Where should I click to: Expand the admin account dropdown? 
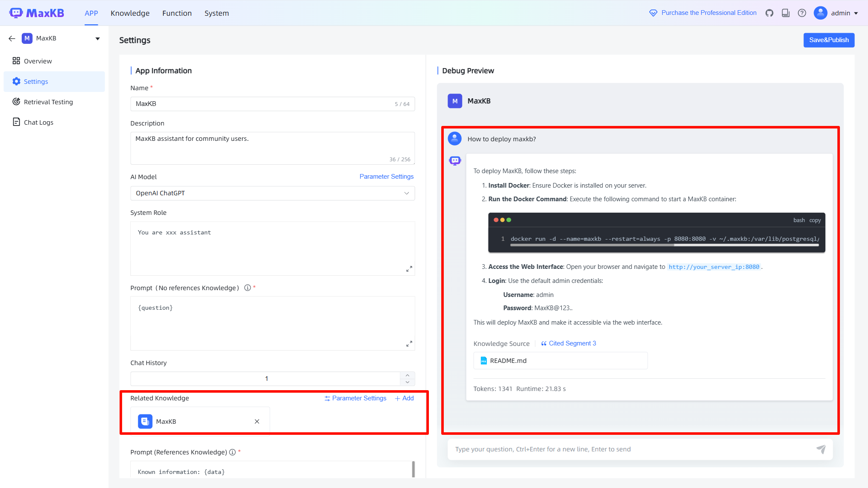(836, 13)
